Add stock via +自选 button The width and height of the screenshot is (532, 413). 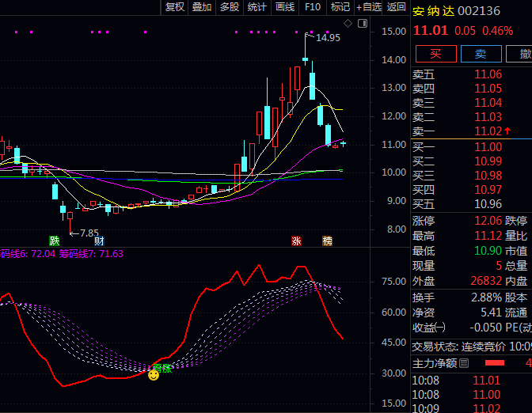pyautogui.click(x=369, y=7)
